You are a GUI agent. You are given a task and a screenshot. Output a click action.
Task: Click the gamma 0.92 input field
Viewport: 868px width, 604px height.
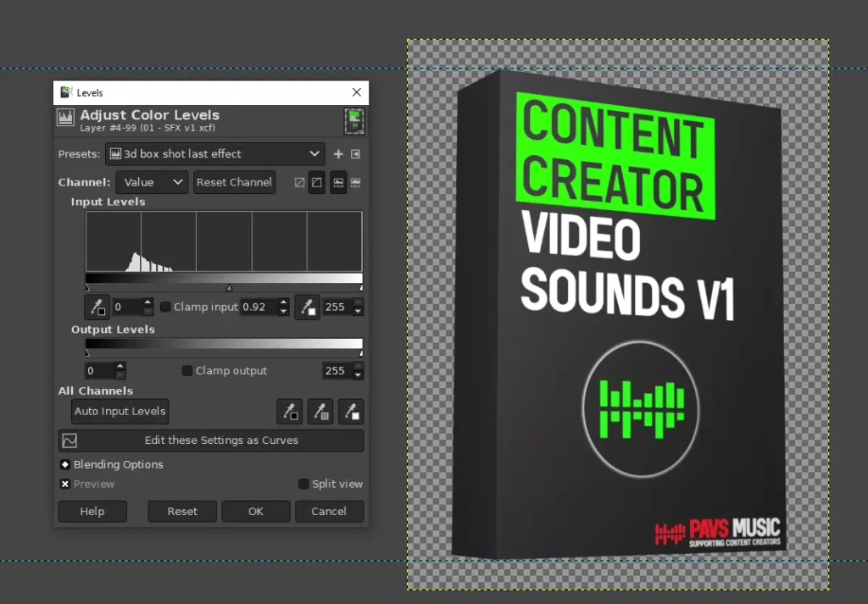pos(257,307)
